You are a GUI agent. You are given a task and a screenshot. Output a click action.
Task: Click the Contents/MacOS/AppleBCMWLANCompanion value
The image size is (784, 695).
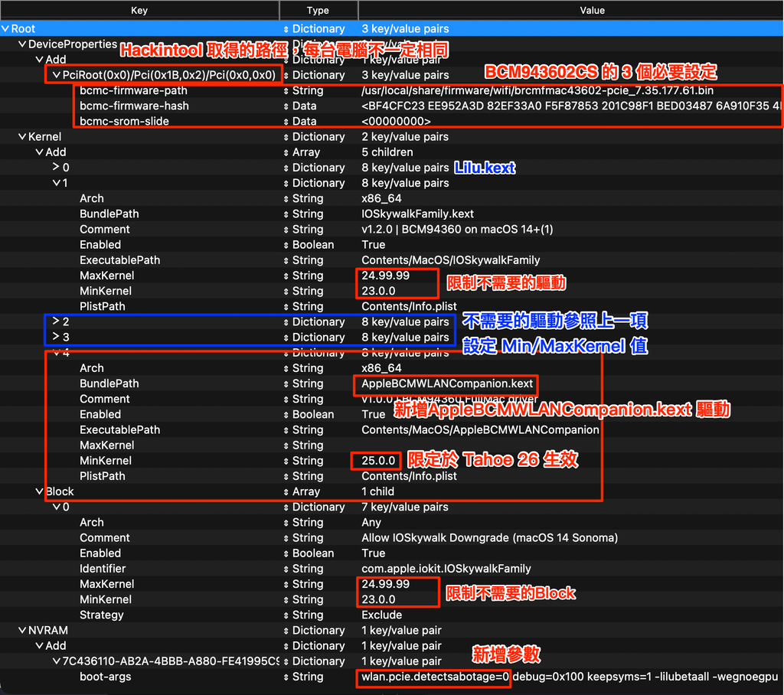point(480,430)
